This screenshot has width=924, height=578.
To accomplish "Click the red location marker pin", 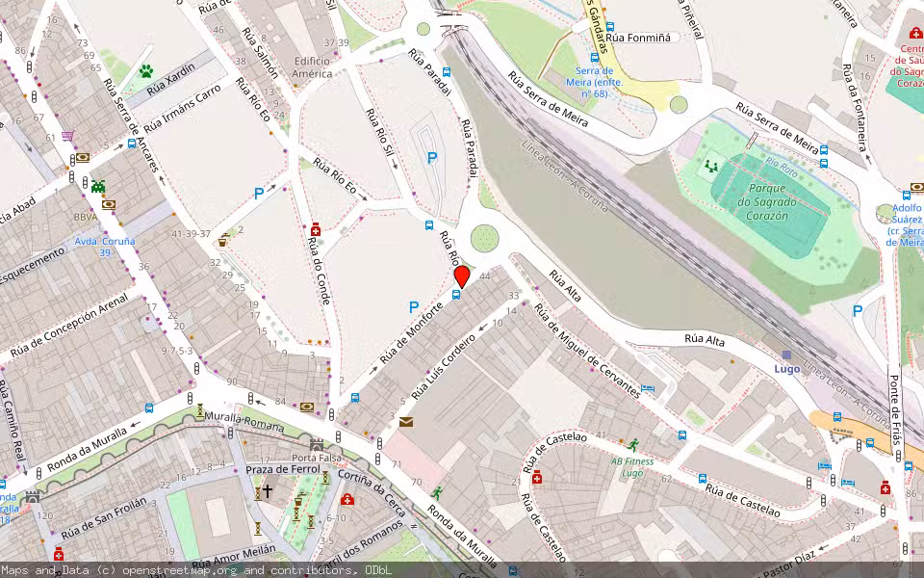I will pyautogui.click(x=463, y=277).
